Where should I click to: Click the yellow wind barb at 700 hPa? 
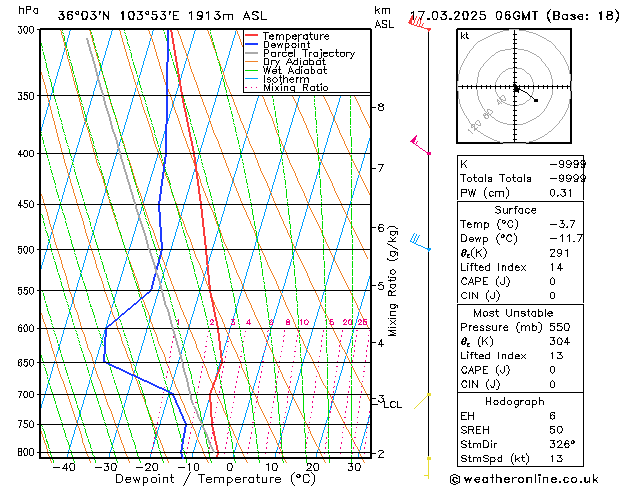[422, 401]
